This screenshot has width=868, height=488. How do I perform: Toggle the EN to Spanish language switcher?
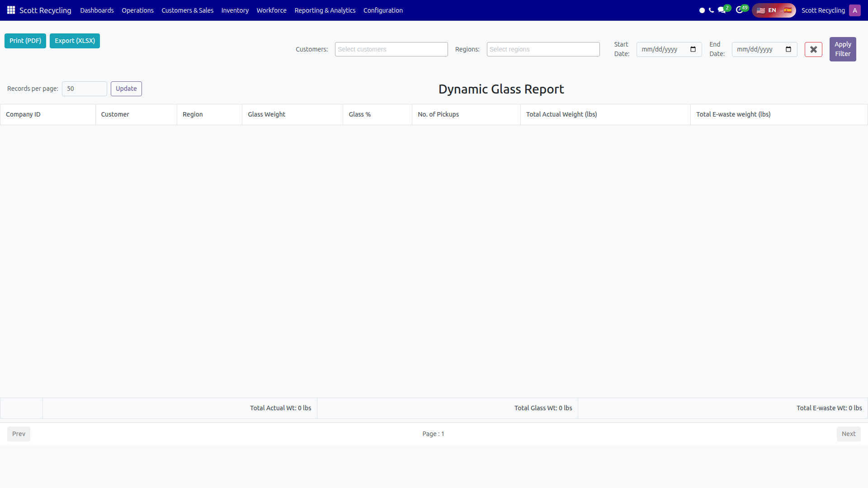(774, 10)
